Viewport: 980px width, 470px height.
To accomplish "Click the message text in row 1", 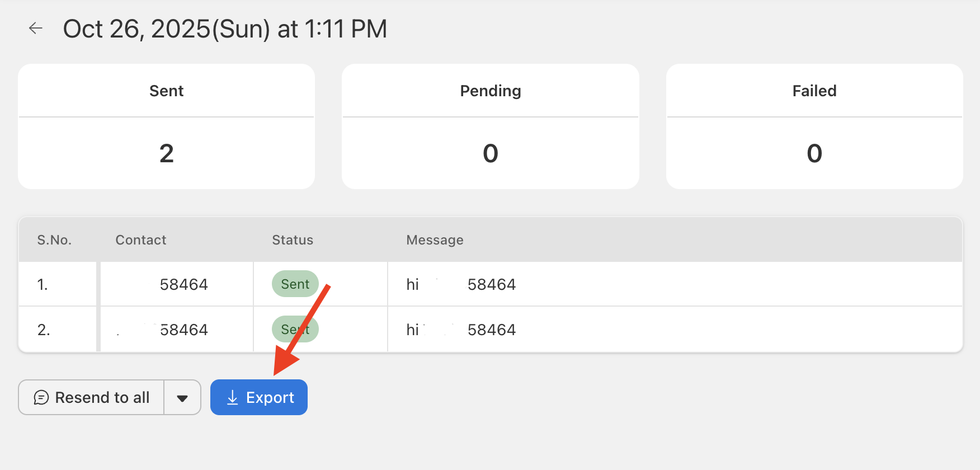I will point(461,285).
